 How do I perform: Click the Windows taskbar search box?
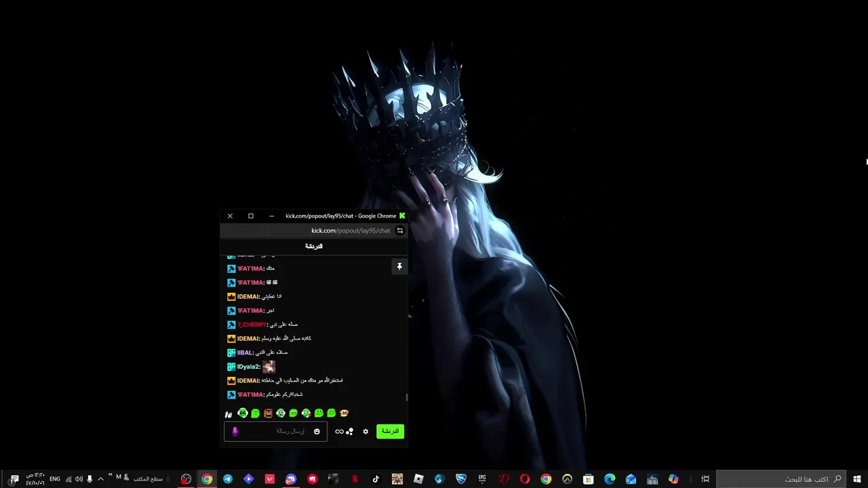tap(781, 479)
